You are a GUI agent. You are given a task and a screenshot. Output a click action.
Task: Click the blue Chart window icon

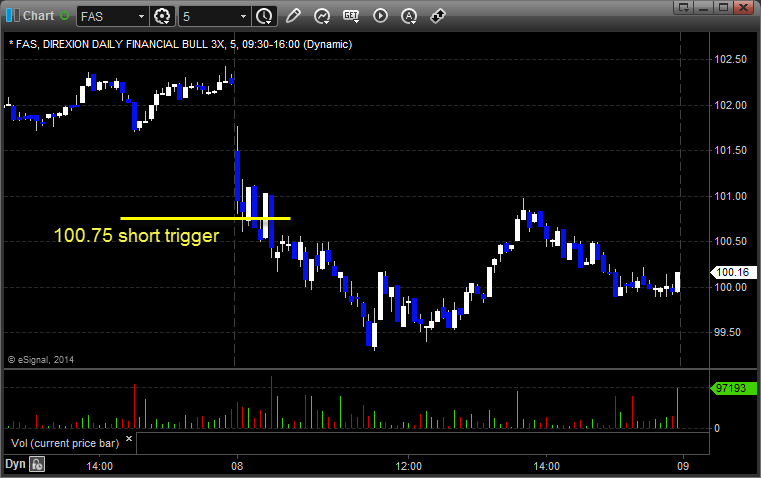coord(13,16)
